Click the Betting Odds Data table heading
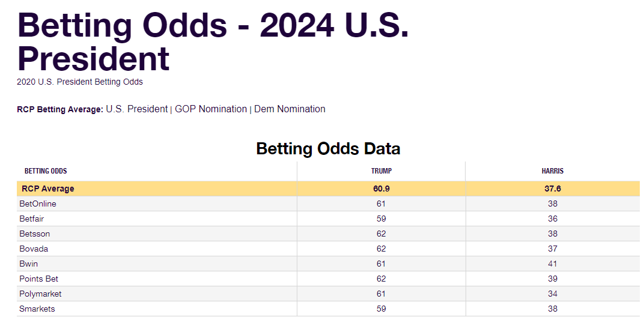Image resolution: width=644 pixels, height=326 pixels. point(328,148)
